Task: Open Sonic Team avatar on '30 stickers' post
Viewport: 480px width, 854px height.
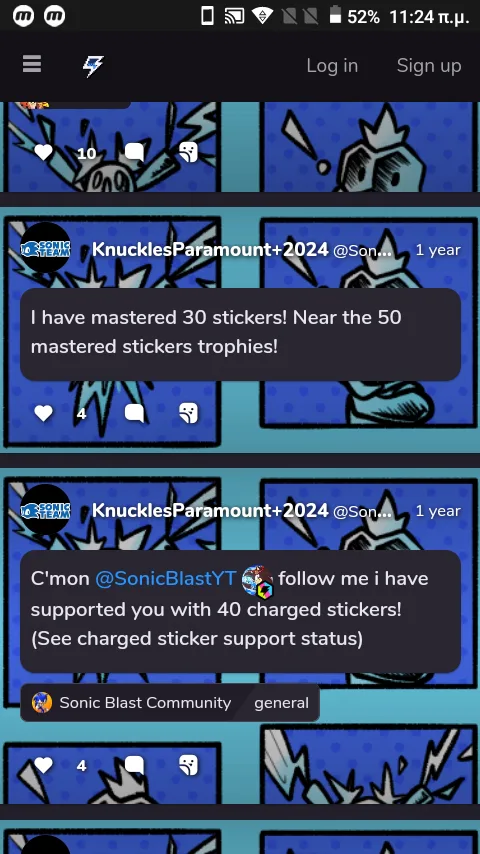Action: [x=45, y=249]
